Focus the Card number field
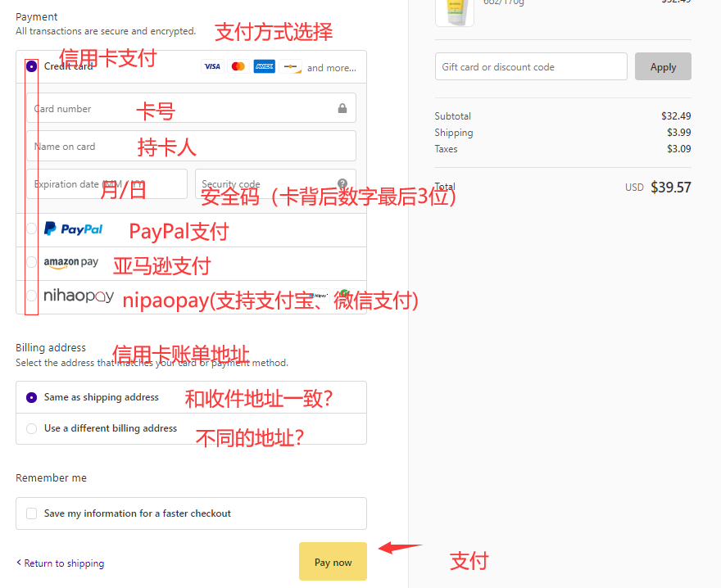Image resolution: width=721 pixels, height=588 pixels. 191,108
